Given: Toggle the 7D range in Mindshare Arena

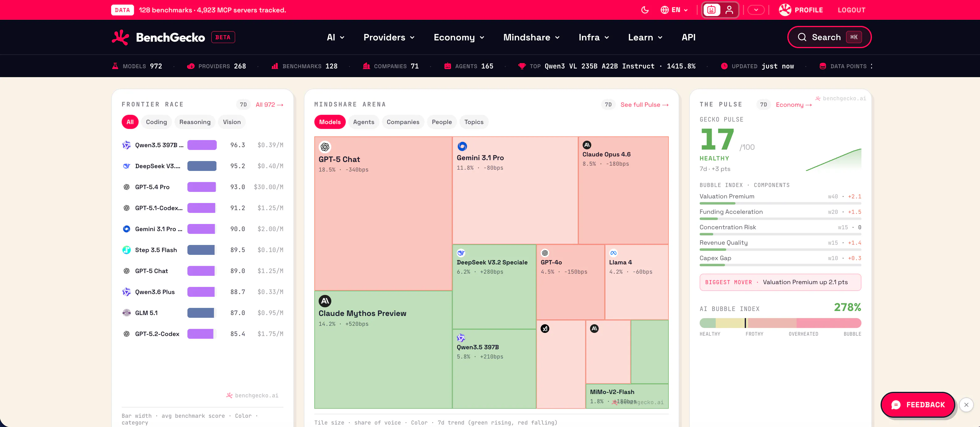Looking at the screenshot, I should (608, 105).
